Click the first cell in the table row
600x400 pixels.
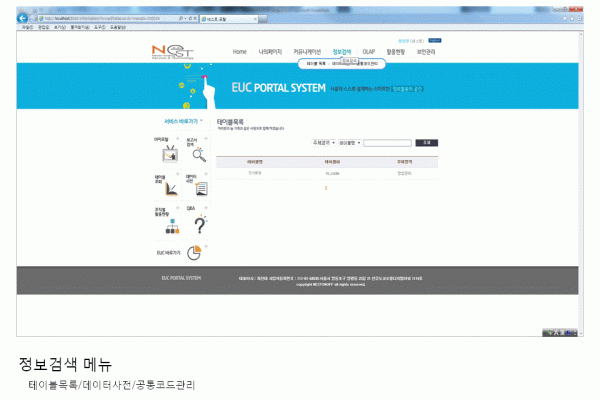click(255, 173)
